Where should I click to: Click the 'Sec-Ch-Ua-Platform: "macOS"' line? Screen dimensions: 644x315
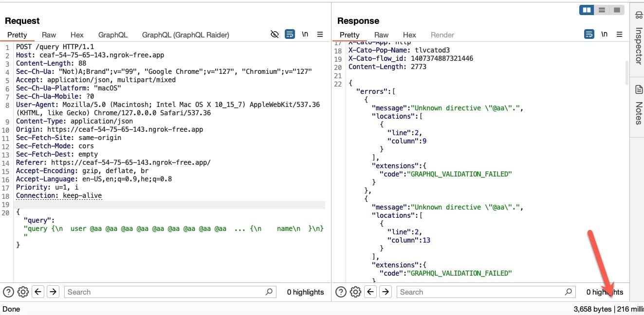pyautogui.click(x=69, y=88)
